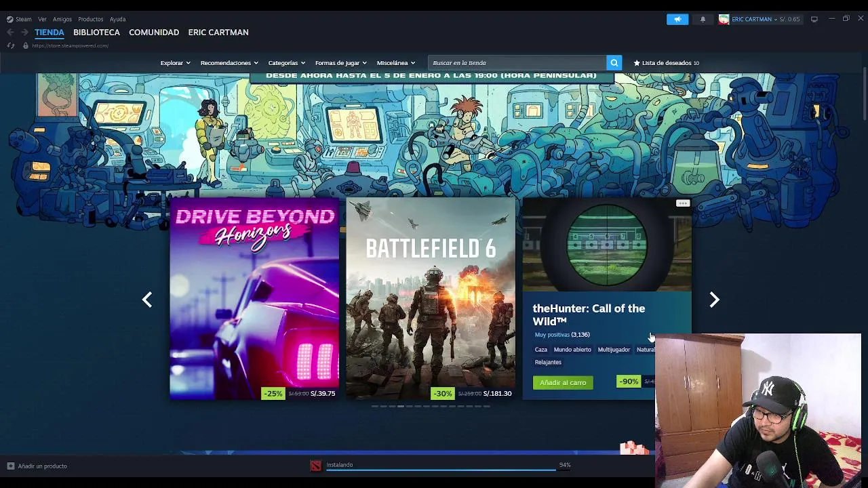Viewport: 868px width, 488px height.
Task: Expand the ERIC CARTMAN account dropdown
Action: (x=755, y=19)
